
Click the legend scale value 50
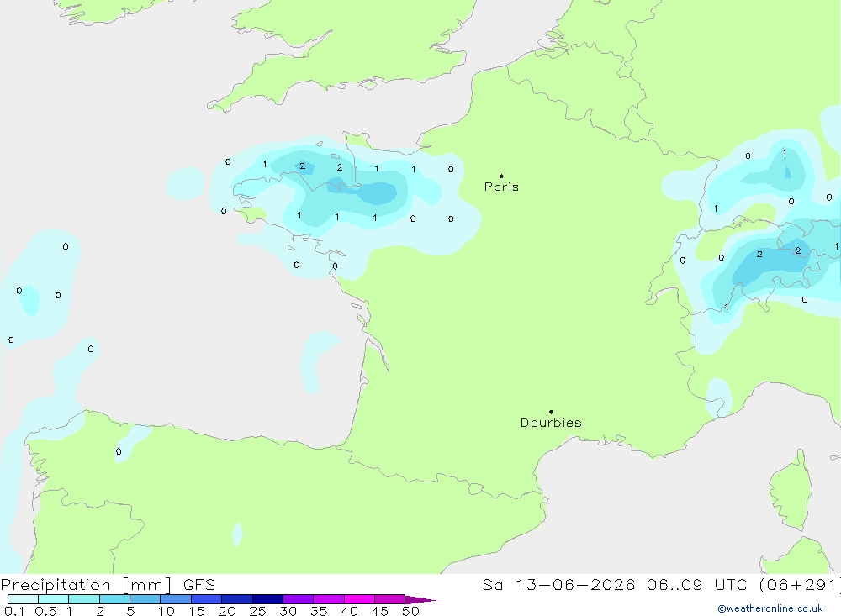pyautogui.click(x=411, y=611)
